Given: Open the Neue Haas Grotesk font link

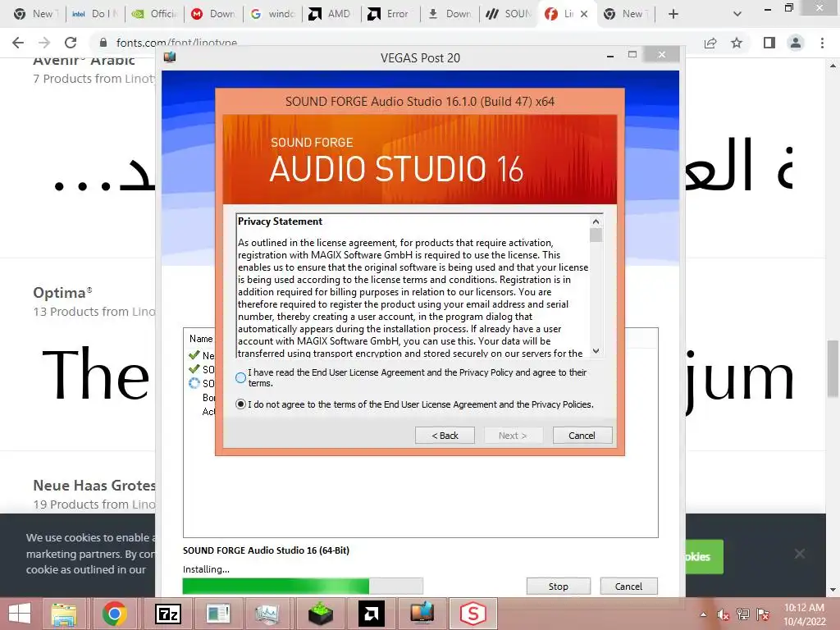Looking at the screenshot, I should [94, 486].
